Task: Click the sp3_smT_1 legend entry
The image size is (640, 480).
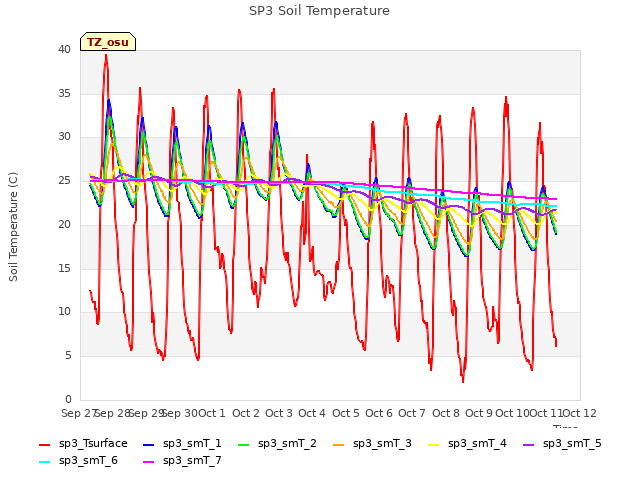Action: [182, 443]
